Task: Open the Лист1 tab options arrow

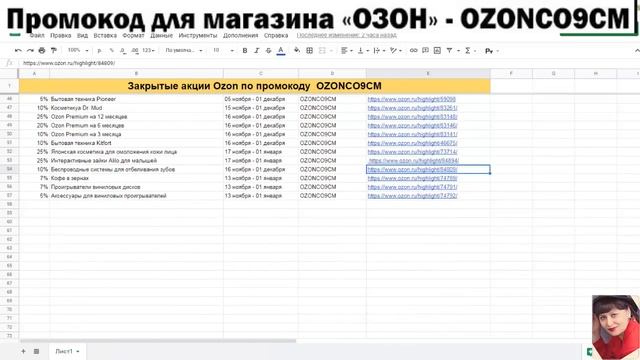Action: (78, 351)
